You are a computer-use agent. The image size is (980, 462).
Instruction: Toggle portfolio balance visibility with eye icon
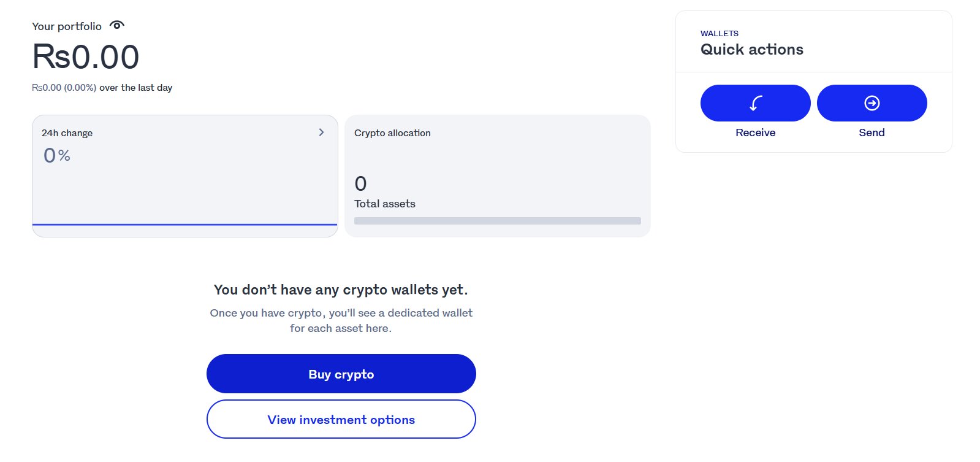tap(116, 25)
